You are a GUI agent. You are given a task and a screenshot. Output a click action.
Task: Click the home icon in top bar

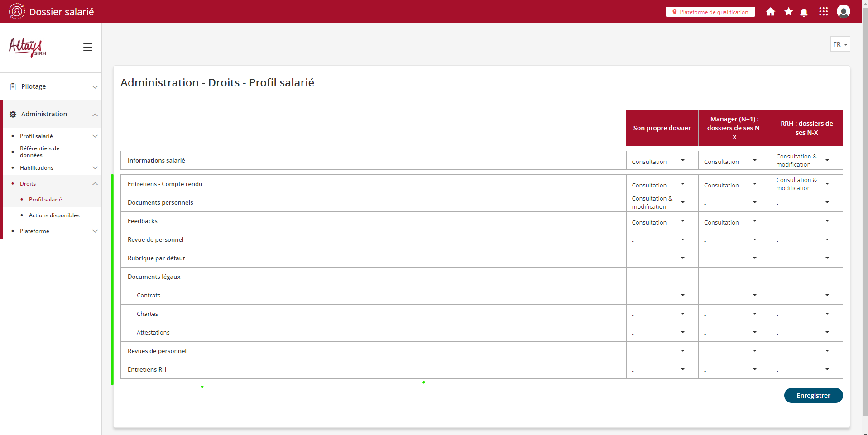click(770, 12)
